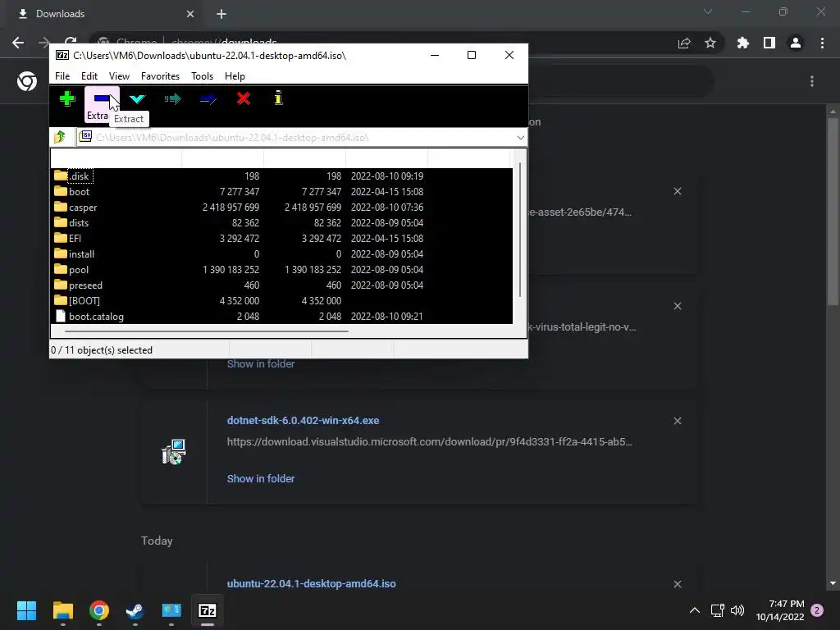The width and height of the screenshot is (840, 630).
Task: Click the red Delete X icon in 7-Zip
Action: click(243, 98)
